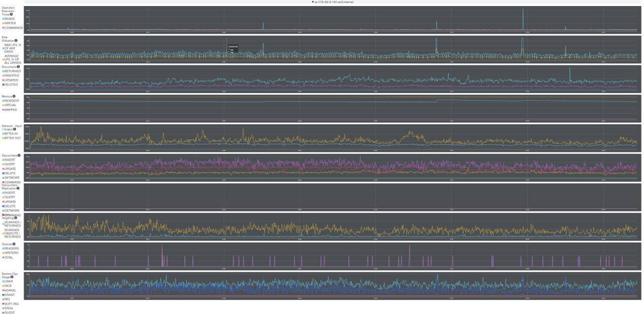Toggle the WRITES series in Operation Execution Times
Screen dimensions: 644x316
point(9,23)
